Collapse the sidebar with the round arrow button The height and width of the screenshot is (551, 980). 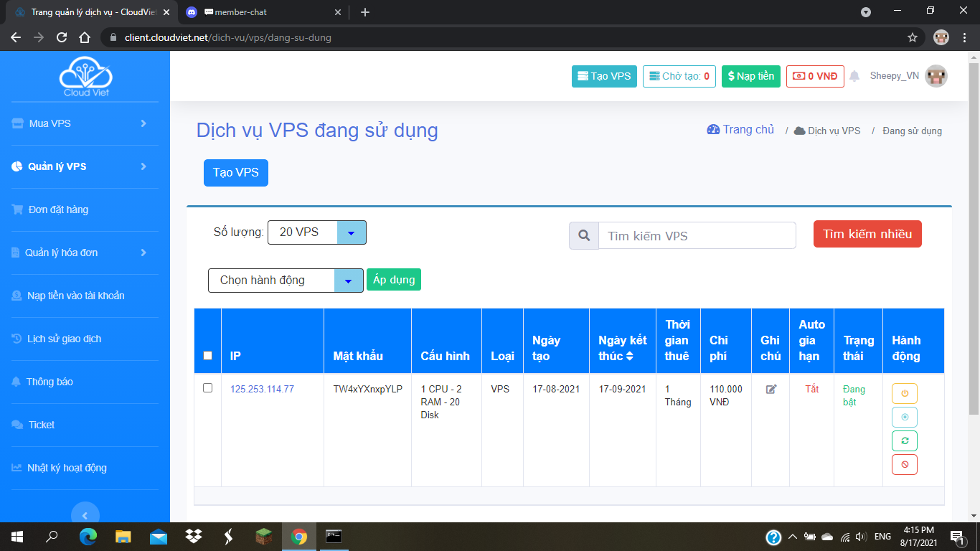(85, 514)
